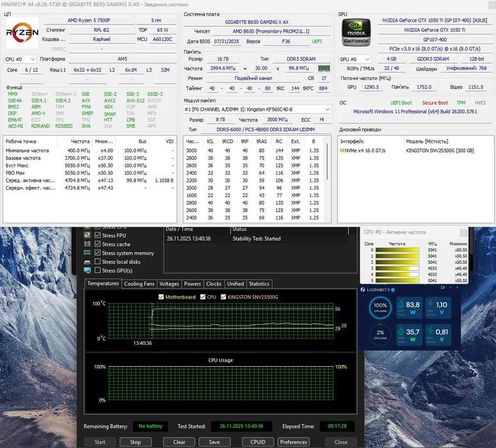Toggle the Stress cache checkbox
Image resolution: width=496 pixels, height=448 pixels.
(97, 244)
